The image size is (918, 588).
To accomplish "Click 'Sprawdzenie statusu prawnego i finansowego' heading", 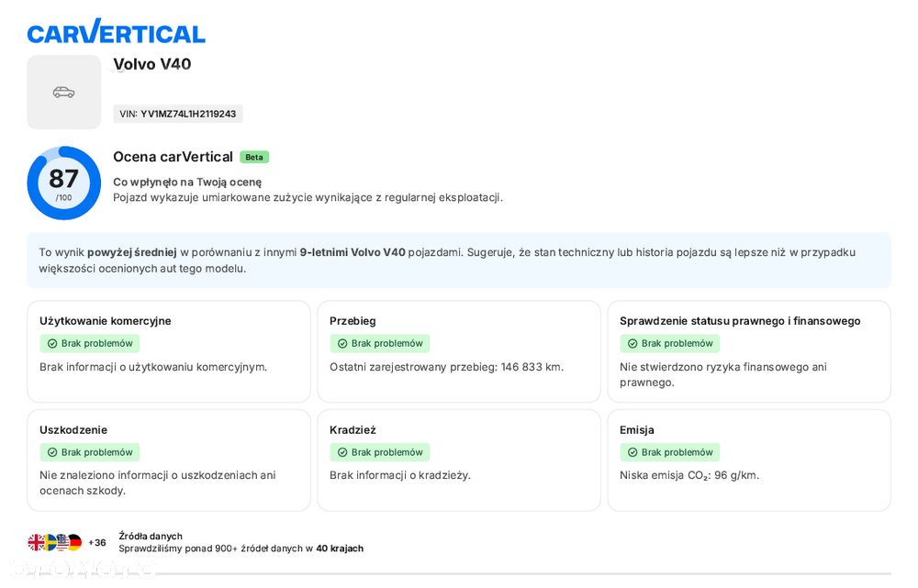I will point(740,321).
